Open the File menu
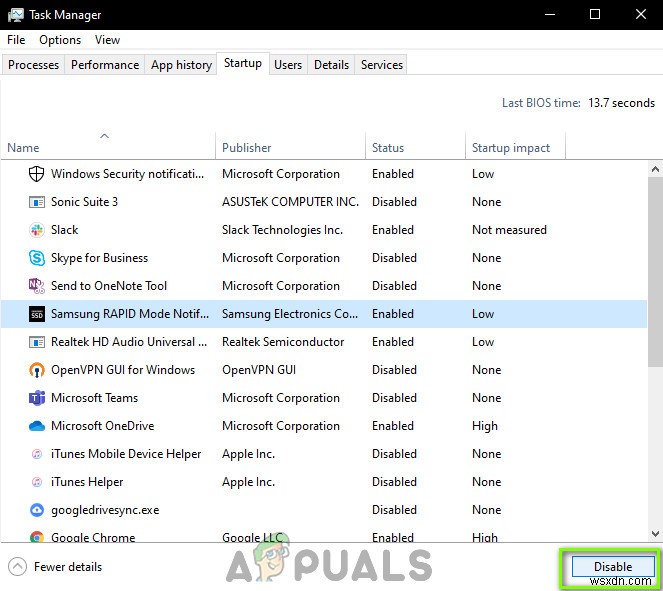Image resolution: width=663 pixels, height=591 pixels. coord(16,40)
